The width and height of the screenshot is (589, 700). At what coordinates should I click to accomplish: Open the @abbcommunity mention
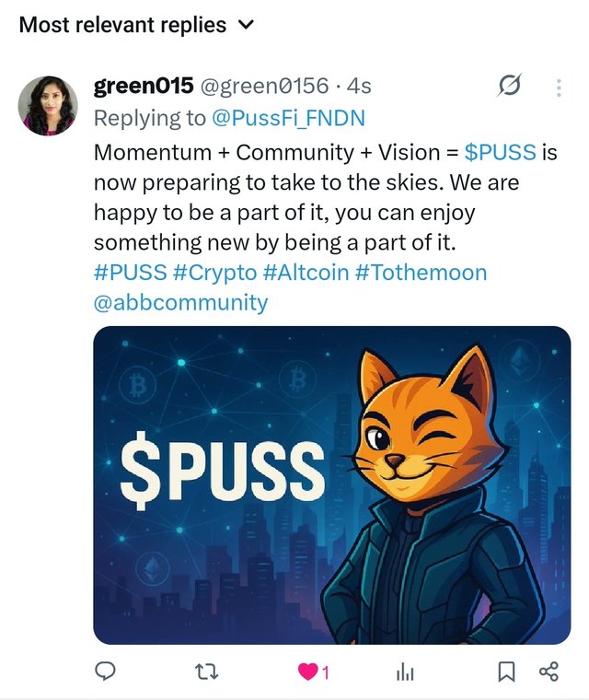(x=180, y=303)
